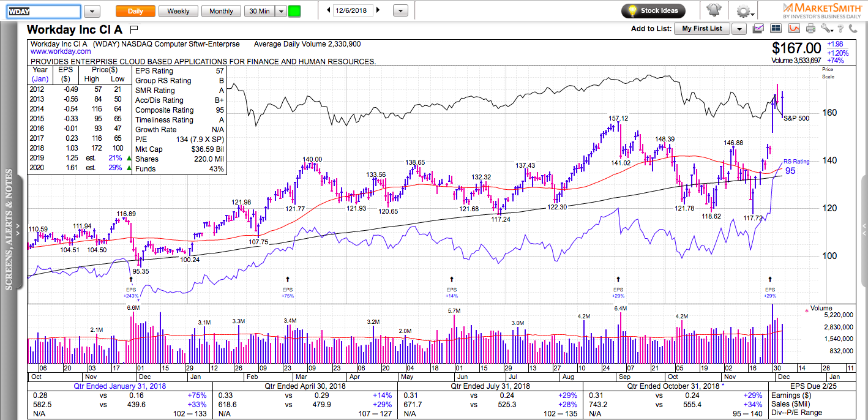This screenshot has width=868, height=420.
Task: Advance to next date with right arrow
Action: pos(378,10)
